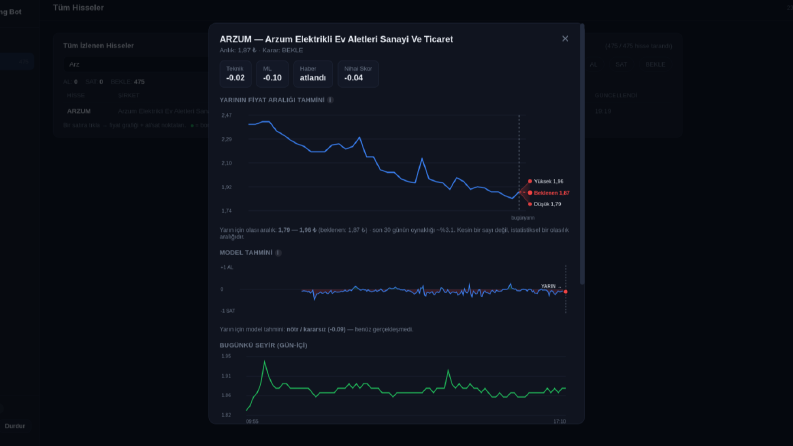Click the SAT: 0 count label
Viewport: 793px width, 446px height.
pyautogui.click(x=94, y=82)
